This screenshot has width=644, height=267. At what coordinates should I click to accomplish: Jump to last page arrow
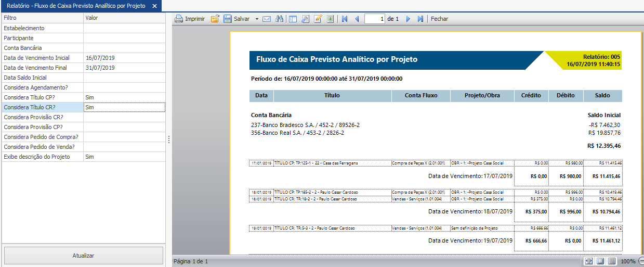(420, 19)
